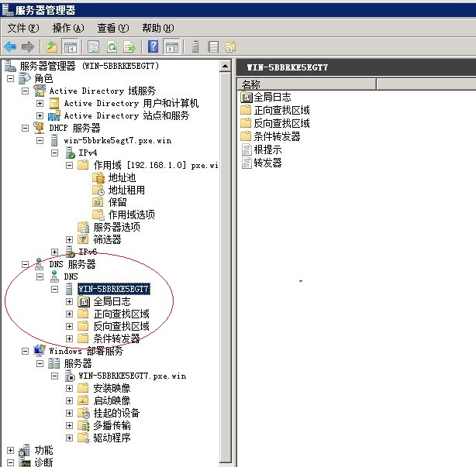The image size is (476, 467).
Task: Click the up-one-level folder toolbar icon
Action: pos(52,47)
